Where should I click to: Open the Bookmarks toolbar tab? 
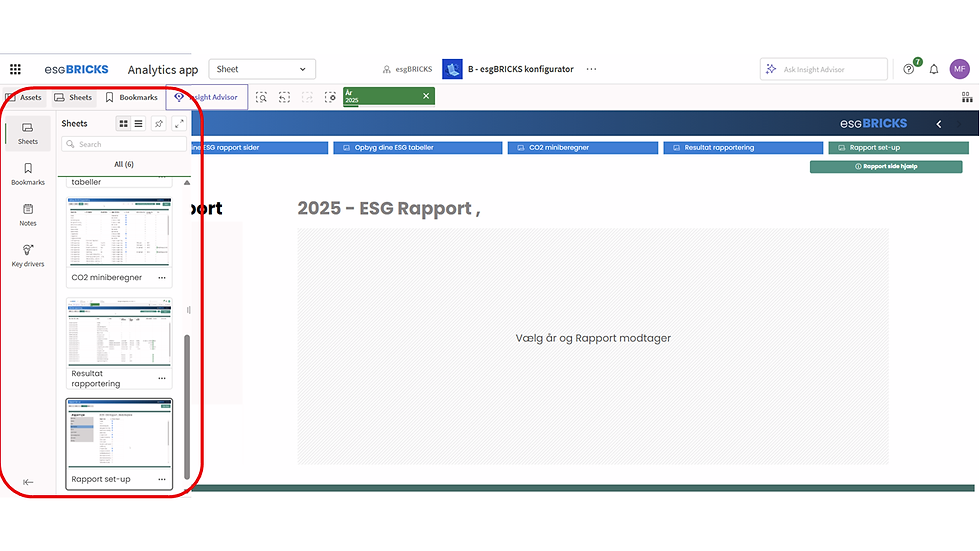pyautogui.click(x=131, y=97)
